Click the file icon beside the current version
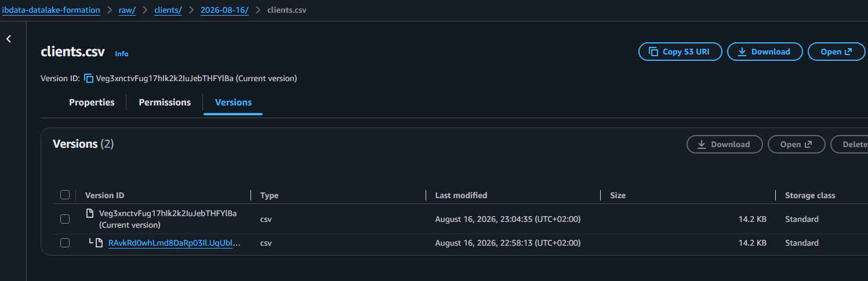 [x=90, y=213]
